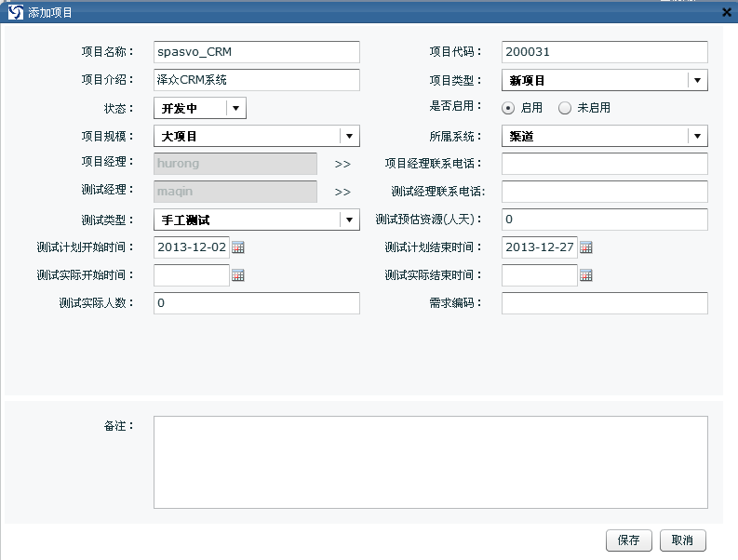
Task: Select the 启用 radio button
Action: coord(508,108)
